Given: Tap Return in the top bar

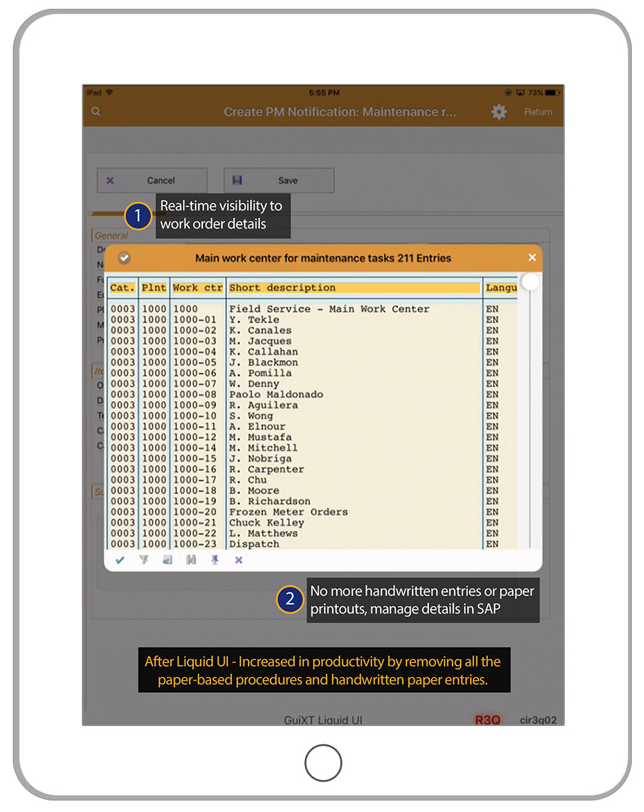Looking at the screenshot, I should click(x=538, y=112).
